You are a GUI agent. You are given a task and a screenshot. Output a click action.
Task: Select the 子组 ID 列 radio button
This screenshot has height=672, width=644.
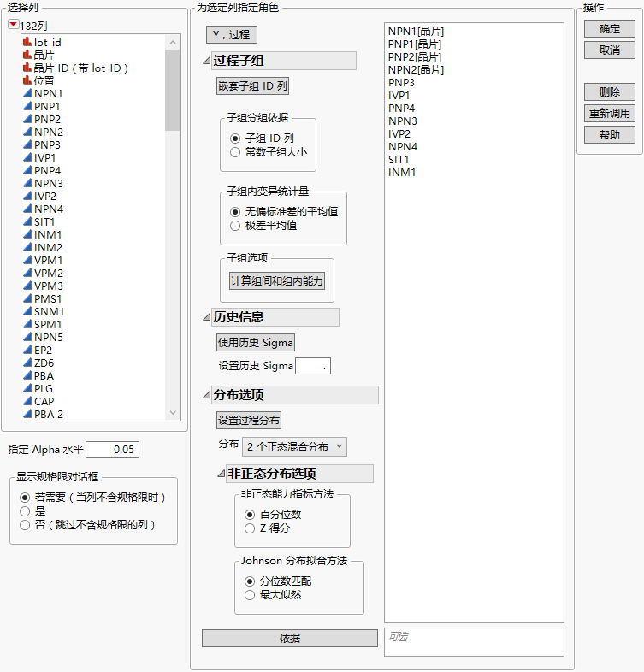pyautogui.click(x=235, y=139)
